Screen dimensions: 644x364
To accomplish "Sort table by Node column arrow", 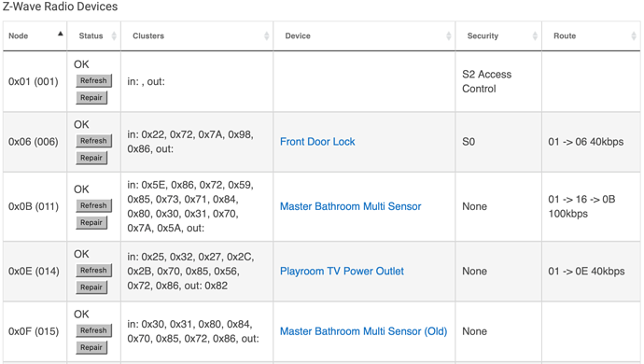I will [x=61, y=35].
